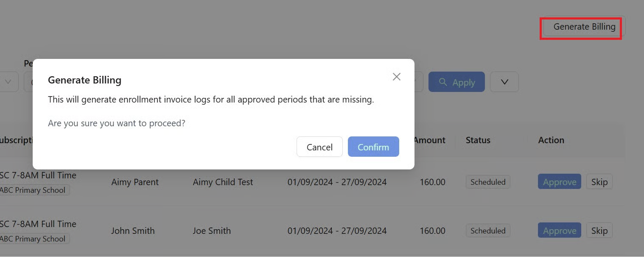
Task: Click the magnifier icon in Apply button
Action: point(443,82)
